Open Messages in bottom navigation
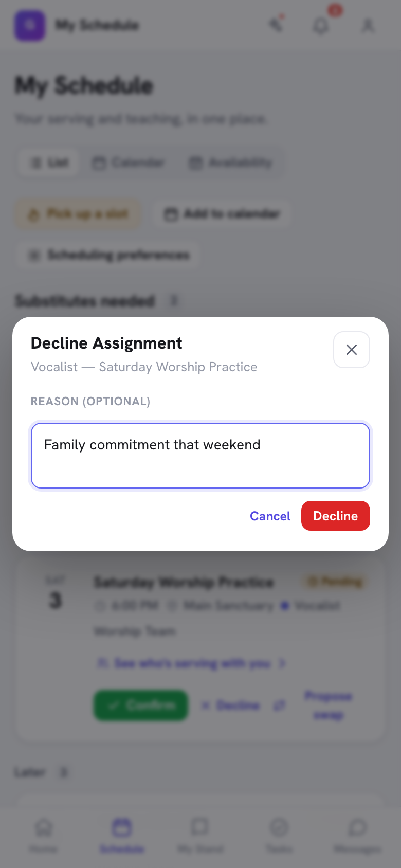Screen dimensions: 401x868 click(357, 836)
